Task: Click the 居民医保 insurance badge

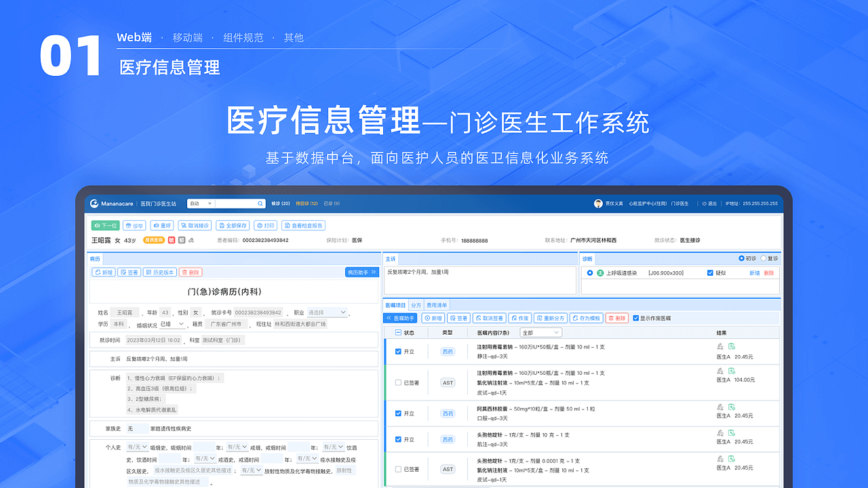Action: (153, 240)
